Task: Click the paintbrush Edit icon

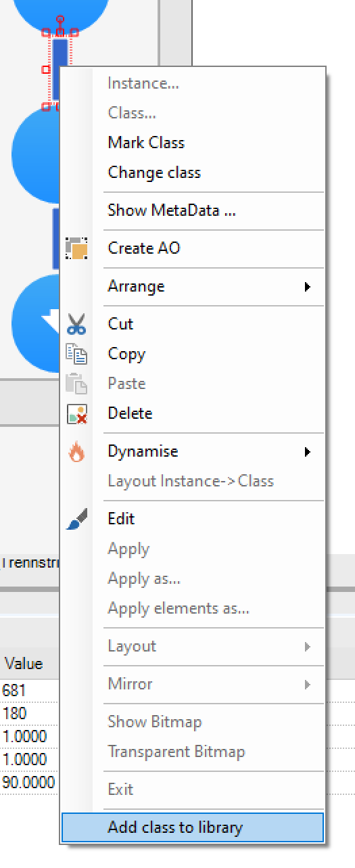Action: [76, 519]
